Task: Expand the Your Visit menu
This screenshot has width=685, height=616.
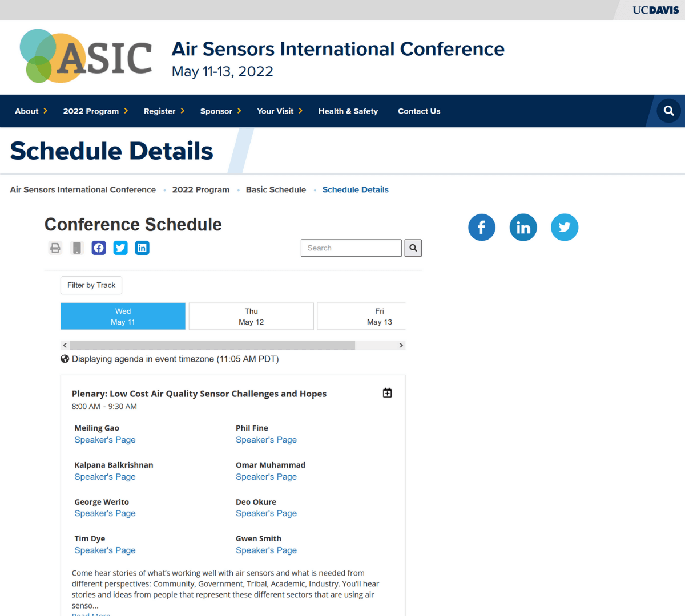Action: [279, 111]
